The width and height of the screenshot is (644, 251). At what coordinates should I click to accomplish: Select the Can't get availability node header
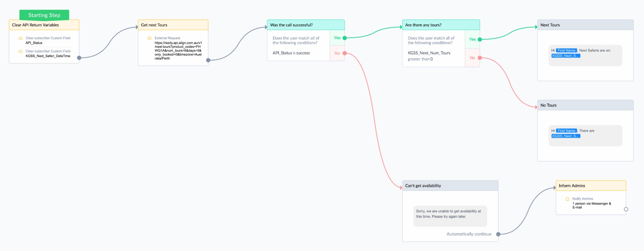pos(450,186)
